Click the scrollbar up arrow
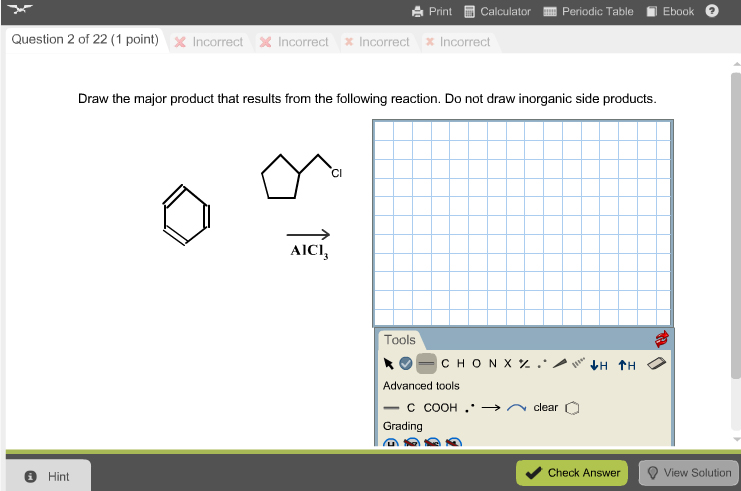This screenshot has width=741, height=491. point(736,64)
